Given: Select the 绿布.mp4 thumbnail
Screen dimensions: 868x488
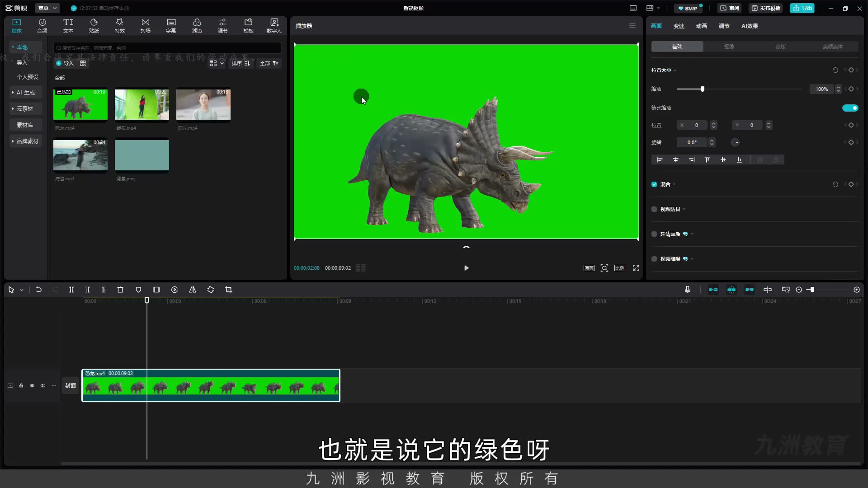Looking at the screenshot, I should point(142,104).
